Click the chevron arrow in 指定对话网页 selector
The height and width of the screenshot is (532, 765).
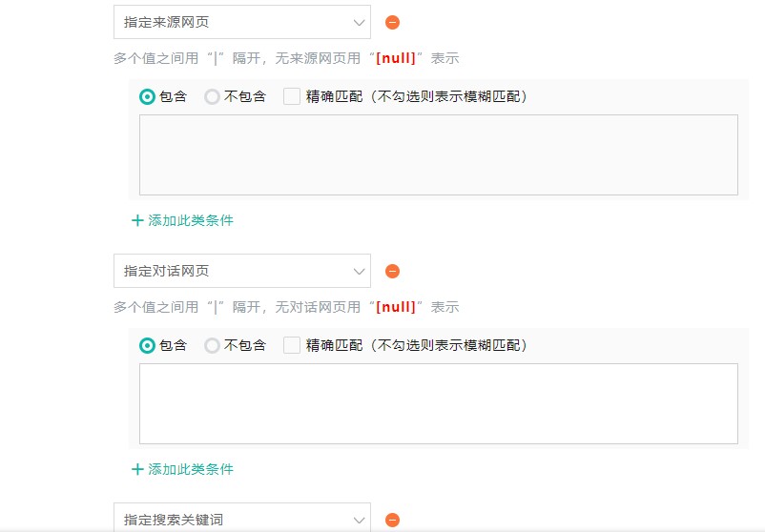coord(359,271)
